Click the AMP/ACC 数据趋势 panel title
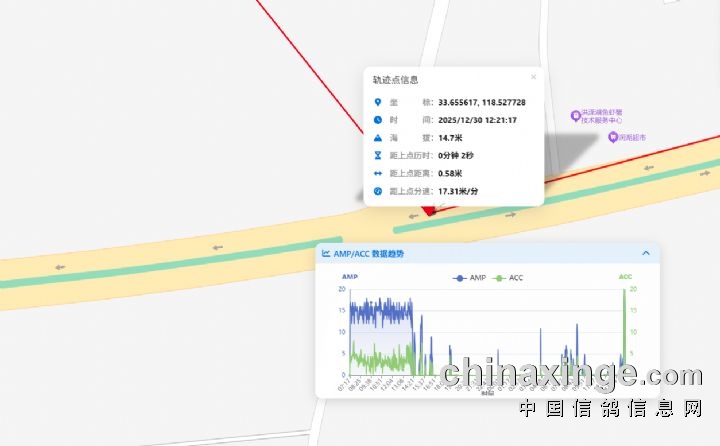The width and height of the screenshot is (720, 446). (369, 254)
